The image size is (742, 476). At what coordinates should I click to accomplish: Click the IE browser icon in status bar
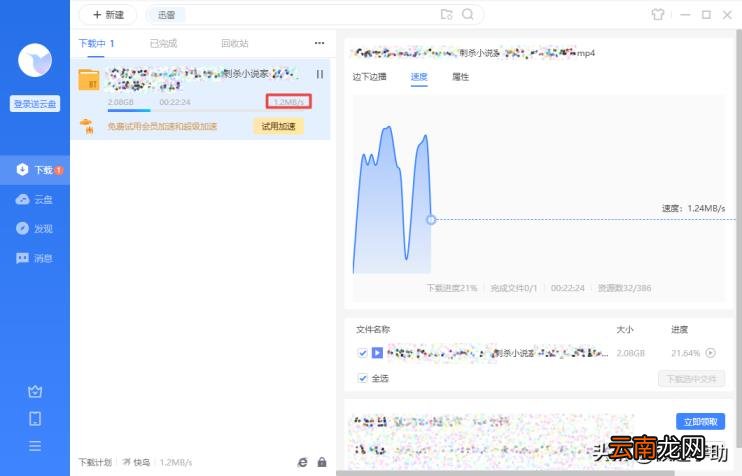tap(302, 462)
